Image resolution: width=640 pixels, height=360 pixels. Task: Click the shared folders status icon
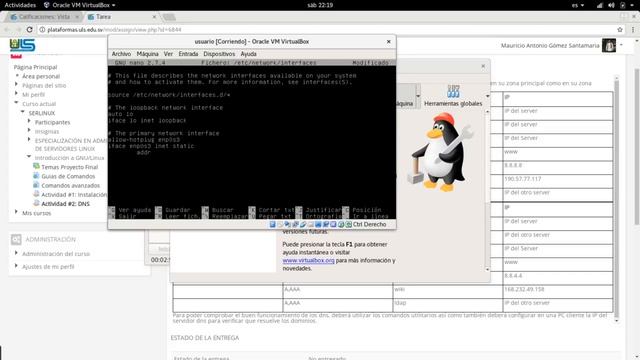311,224
